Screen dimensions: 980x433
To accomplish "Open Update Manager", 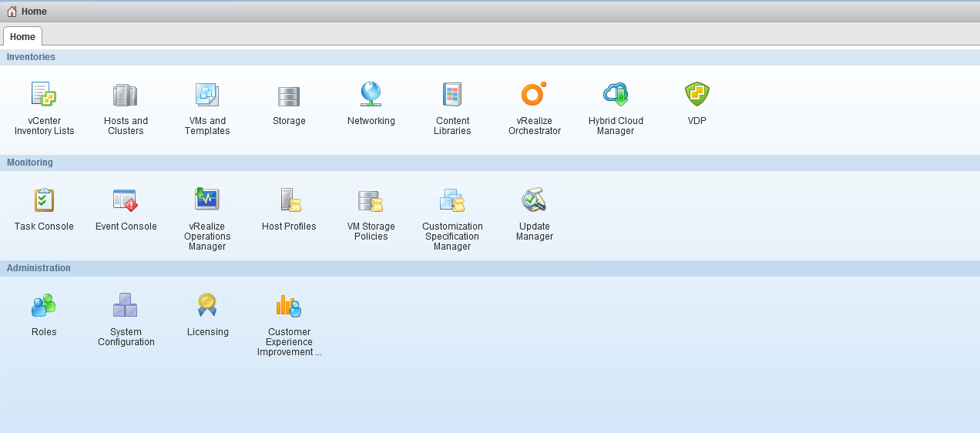I will [x=534, y=200].
